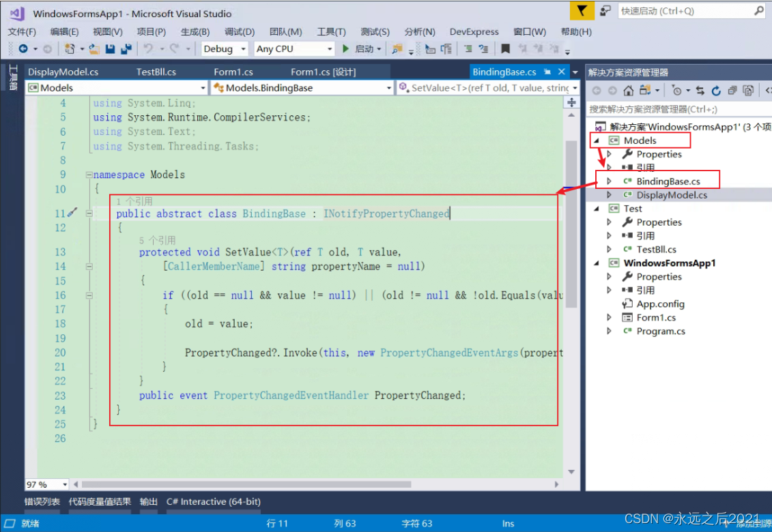Select the Save icon for current file
Image resolution: width=772 pixels, height=532 pixels.
109,48
